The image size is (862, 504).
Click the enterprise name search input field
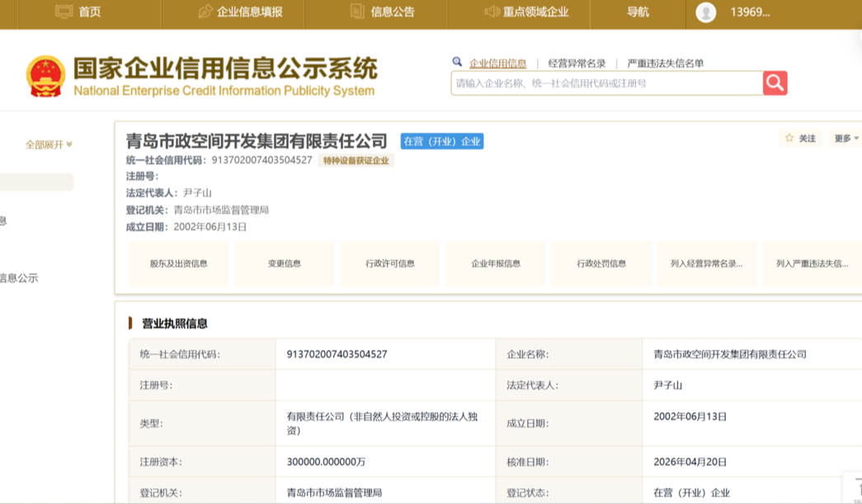606,83
